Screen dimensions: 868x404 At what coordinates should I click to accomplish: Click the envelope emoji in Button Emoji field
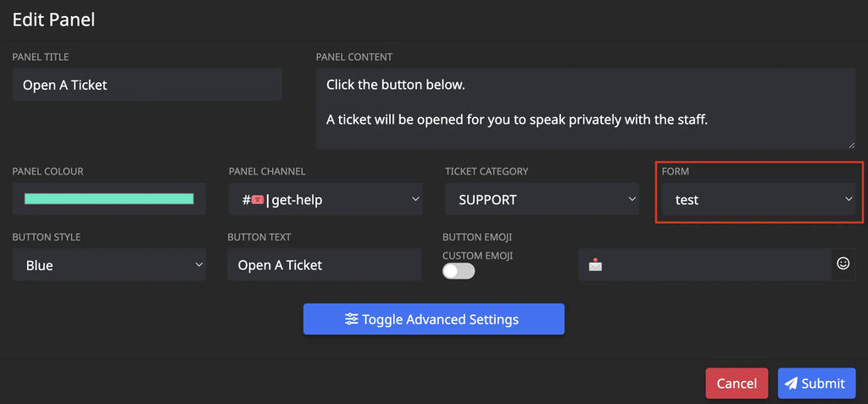[x=595, y=265]
